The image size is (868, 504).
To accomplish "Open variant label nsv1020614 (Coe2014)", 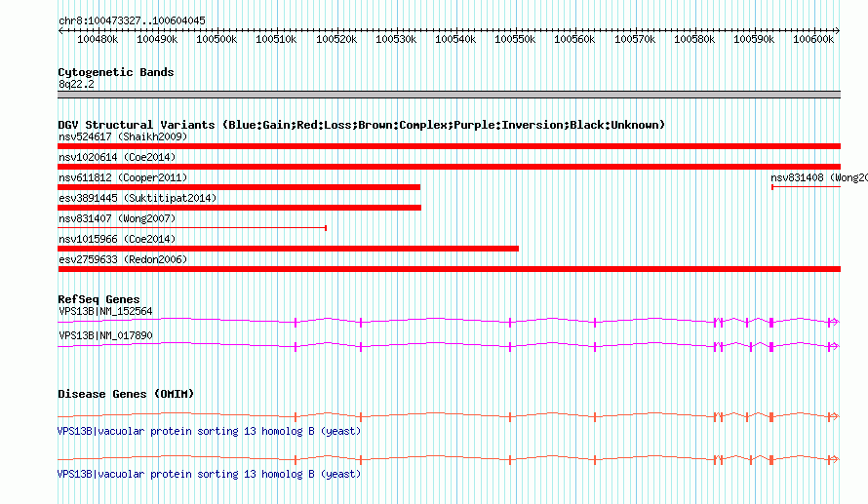I will coord(117,157).
